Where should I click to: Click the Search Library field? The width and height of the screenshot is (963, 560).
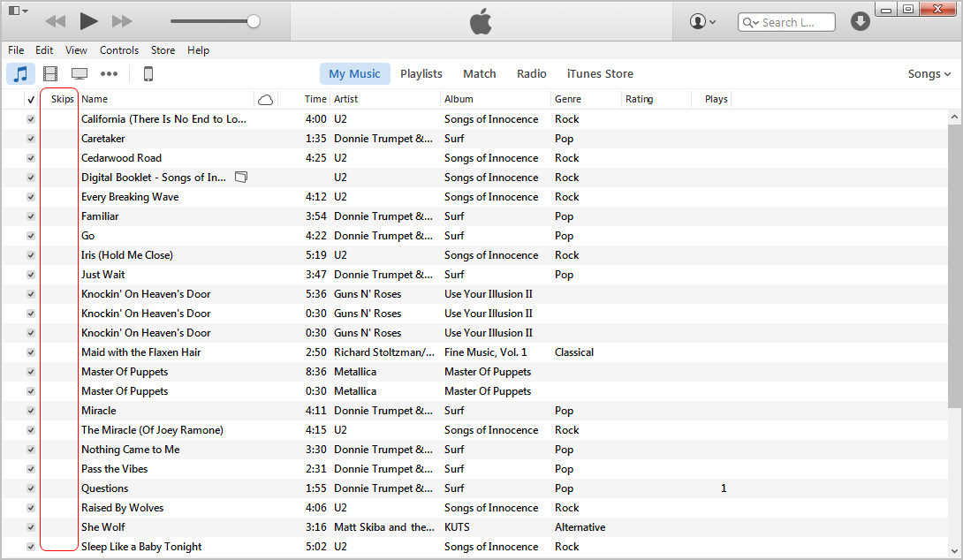point(786,22)
